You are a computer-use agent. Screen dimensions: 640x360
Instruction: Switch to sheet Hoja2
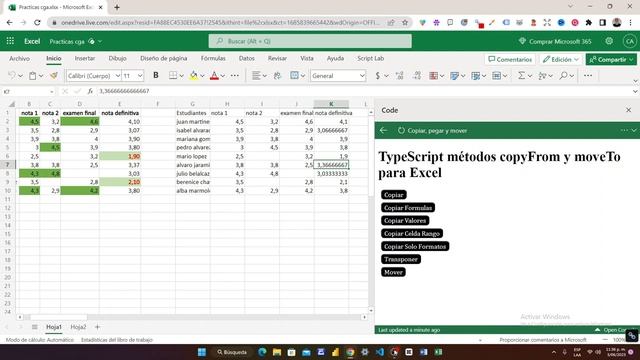coord(78,327)
